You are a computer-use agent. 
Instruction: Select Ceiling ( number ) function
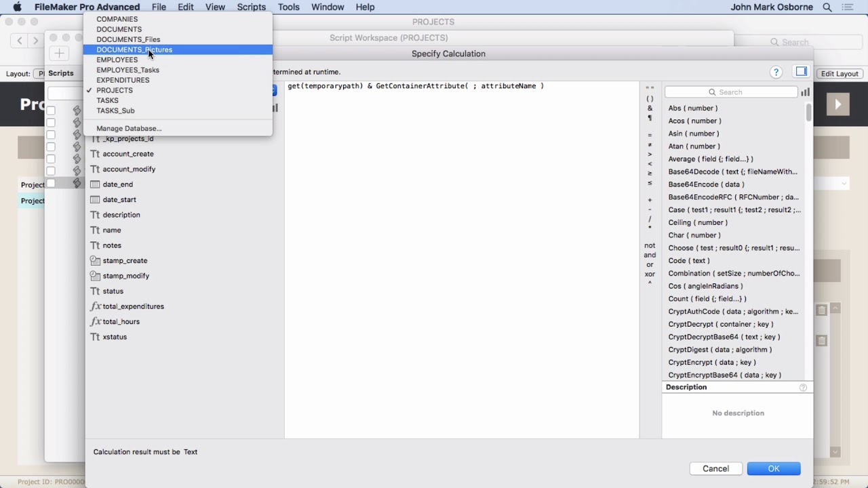coord(698,222)
